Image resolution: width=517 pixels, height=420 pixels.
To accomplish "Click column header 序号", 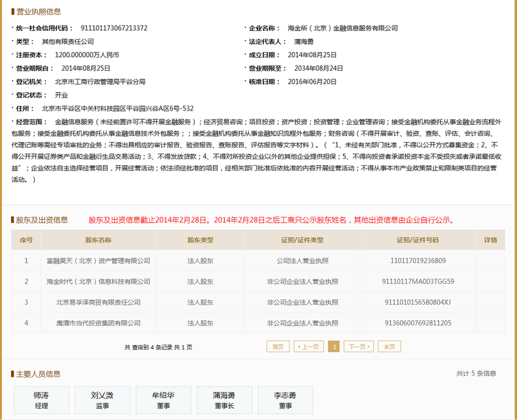I will 26,240.
